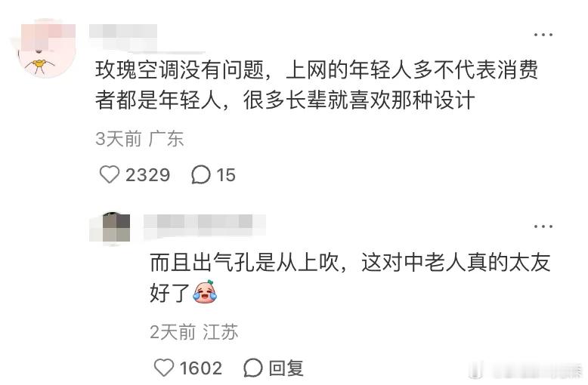Open more options on the top comment
588x385 pixels.
[x=543, y=35]
